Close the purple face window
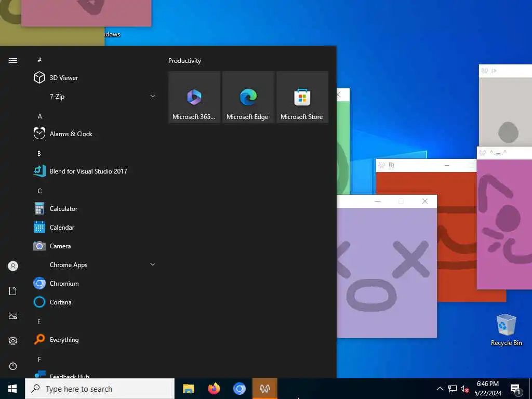This screenshot has height=399, width=532. click(425, 201)
